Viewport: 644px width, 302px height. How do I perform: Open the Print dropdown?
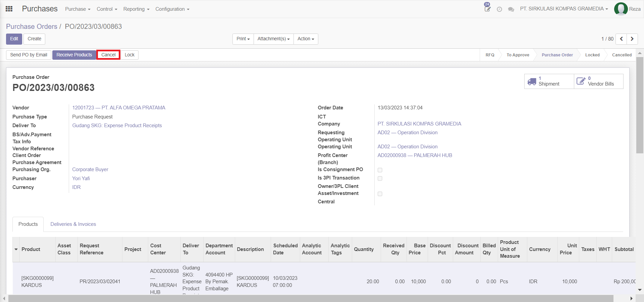[x=243, y=39]
